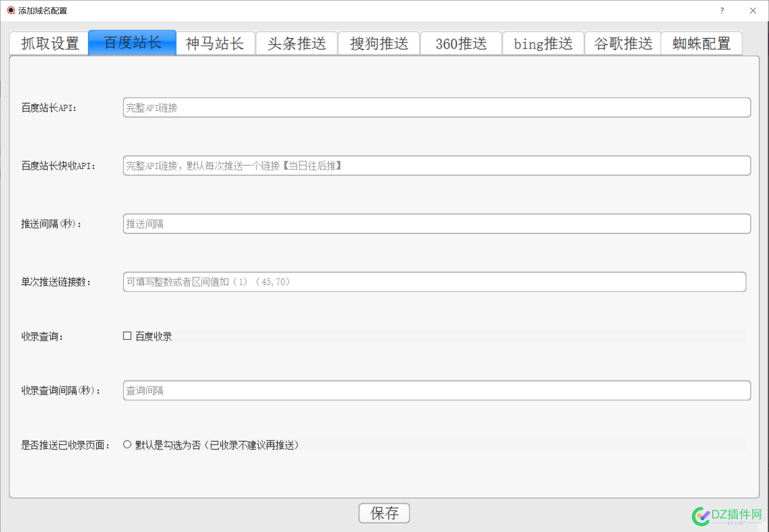Click the 是否推送已收录页面: label
The height and width of the screenshot is (532, 769).
click(66, 445)
